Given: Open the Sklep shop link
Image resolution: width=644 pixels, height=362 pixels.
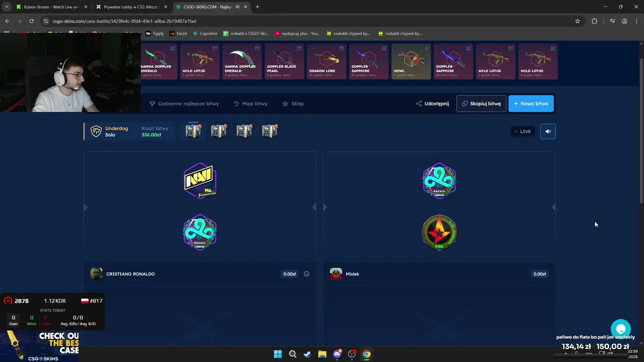Looking at the screenshot, I should (x=293, y=104).
